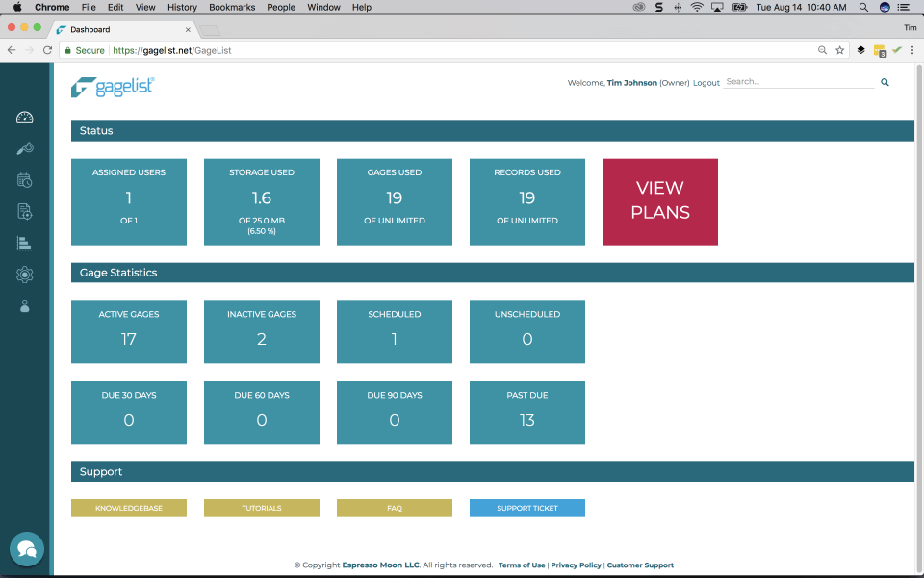Click the search magnifier icon in the header

[x=885, y=82]
